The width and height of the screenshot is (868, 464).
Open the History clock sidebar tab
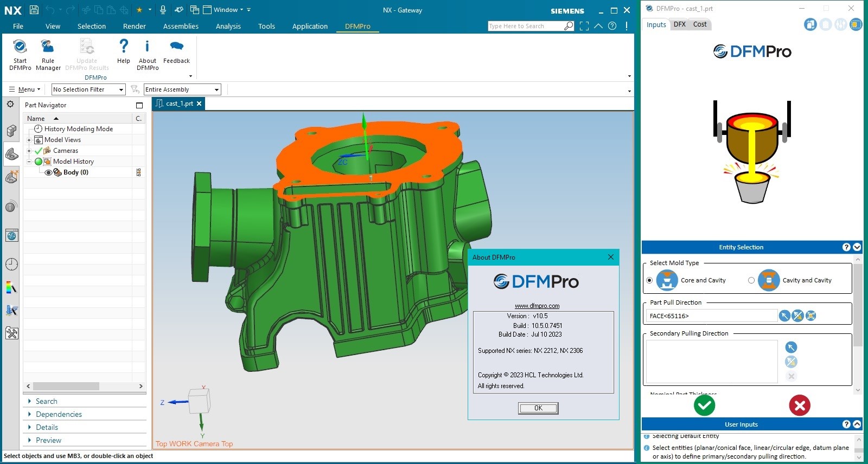tap(11, 264)
